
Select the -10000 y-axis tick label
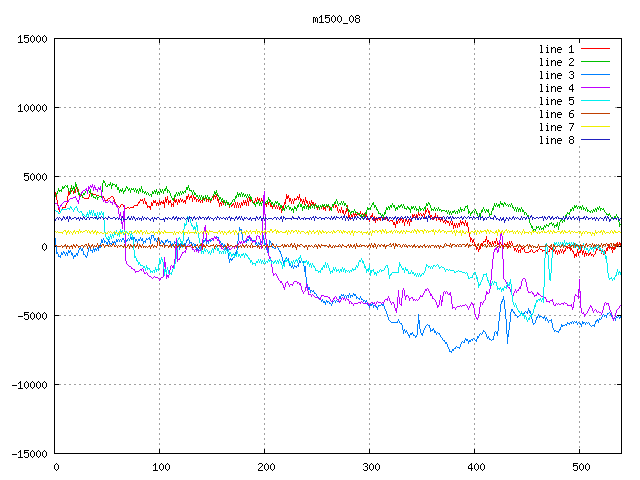tap(29, 385)
